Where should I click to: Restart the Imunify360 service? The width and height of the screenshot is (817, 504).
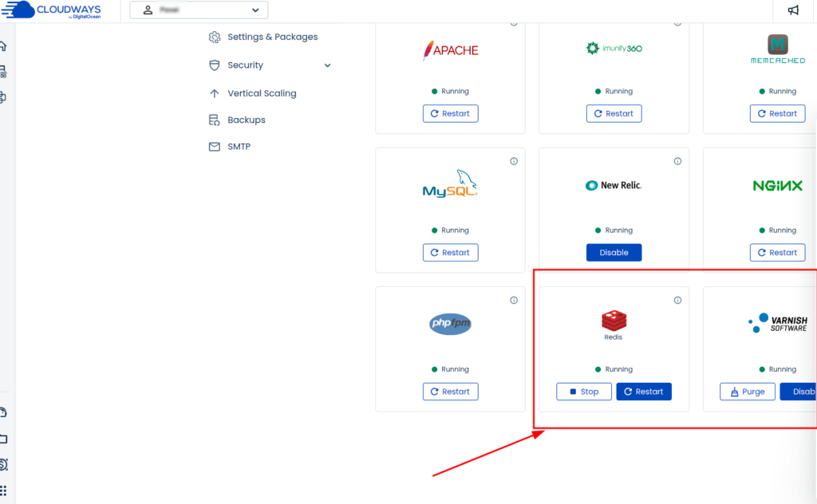pyautogui.click(x=614, y=113)
